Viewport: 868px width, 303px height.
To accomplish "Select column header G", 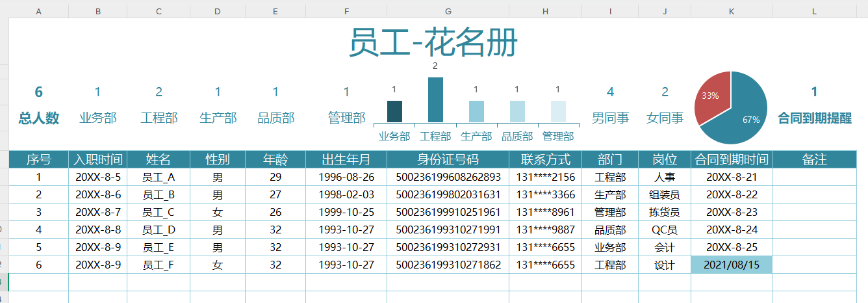I will pos(448,11).
